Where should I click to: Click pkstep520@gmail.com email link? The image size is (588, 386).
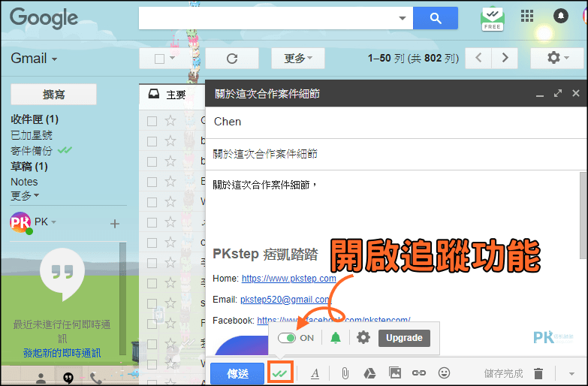(286, 300)
